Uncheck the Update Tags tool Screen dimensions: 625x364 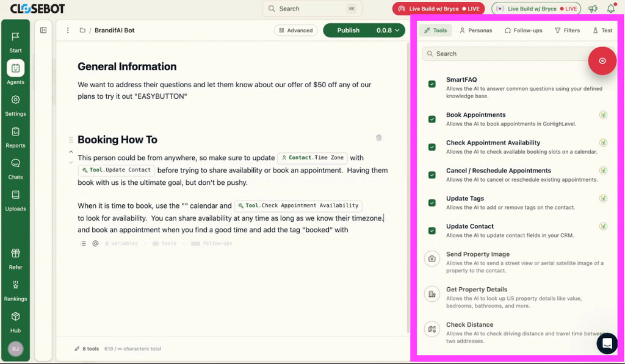coord(432,202)
